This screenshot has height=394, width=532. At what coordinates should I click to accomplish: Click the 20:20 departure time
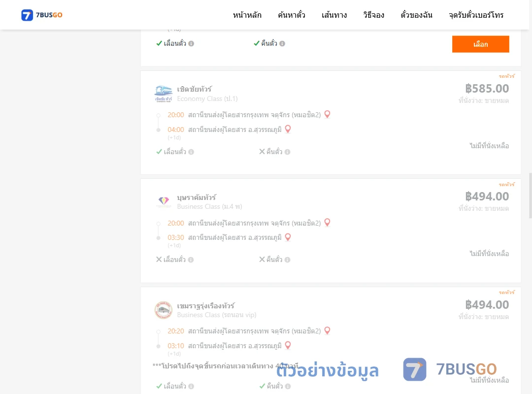click(176, 331)
